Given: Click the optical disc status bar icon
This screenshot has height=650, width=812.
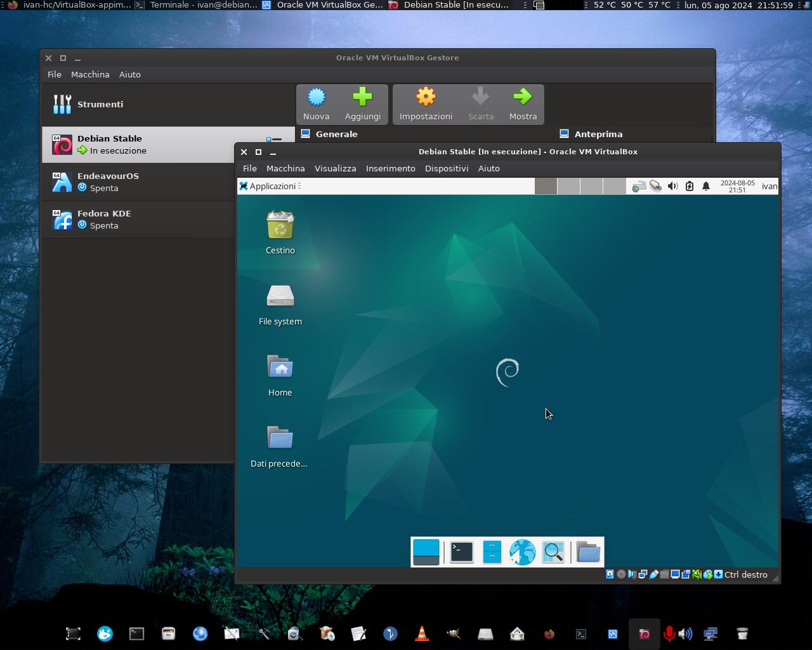Looking at the screenshot, I should pos(621,574).
